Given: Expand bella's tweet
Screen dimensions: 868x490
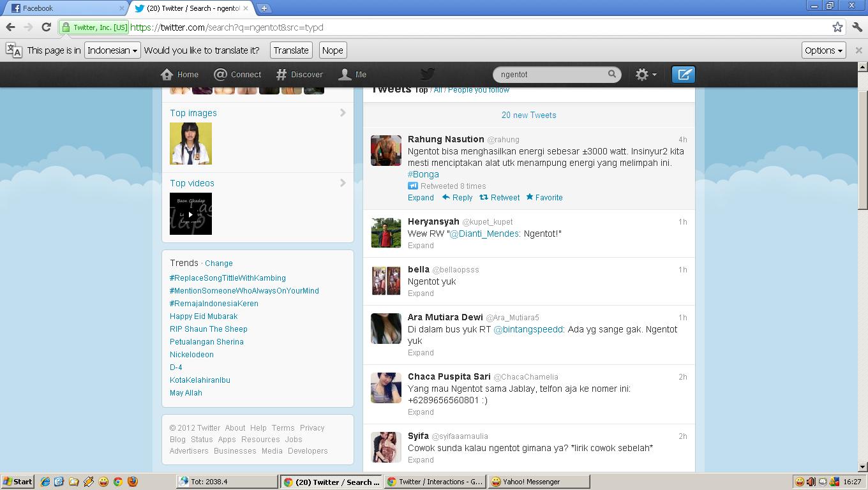Looking at the screenshot, I should [421, 293].
